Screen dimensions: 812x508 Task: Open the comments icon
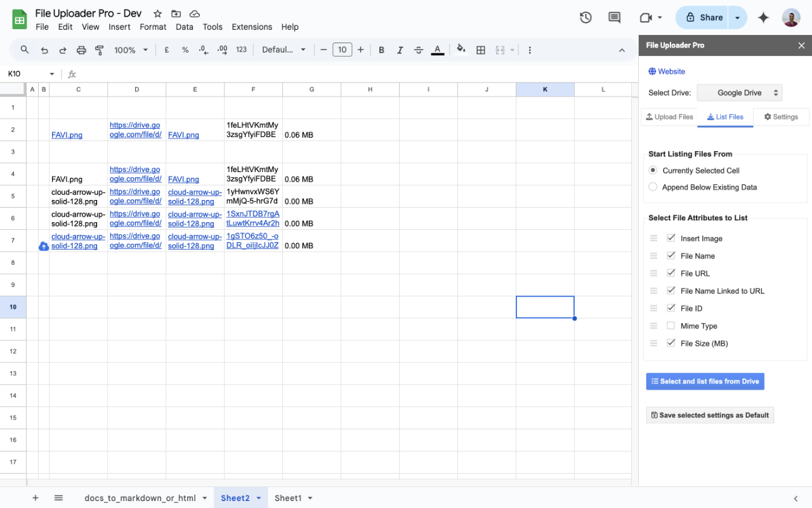tap(614, 18)
